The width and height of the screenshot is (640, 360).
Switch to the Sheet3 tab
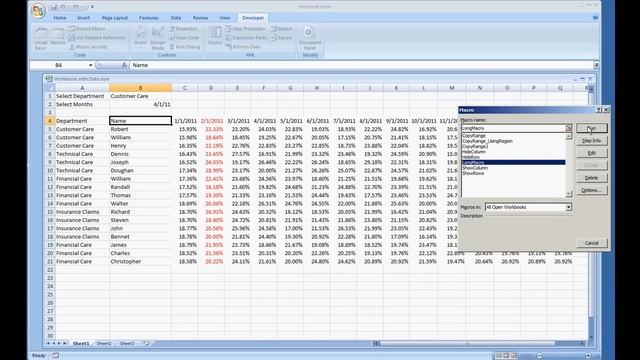(x=127, y=344)
